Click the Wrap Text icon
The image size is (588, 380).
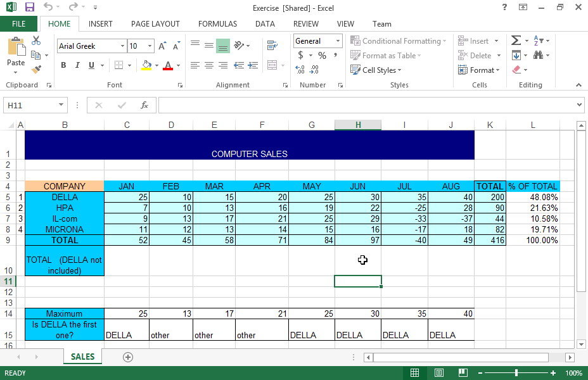coord(272,46)
